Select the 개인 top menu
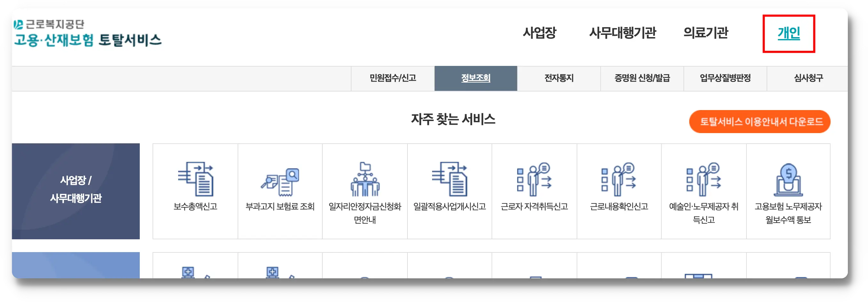This screenshot has height=302, width=868. (788, 33)
